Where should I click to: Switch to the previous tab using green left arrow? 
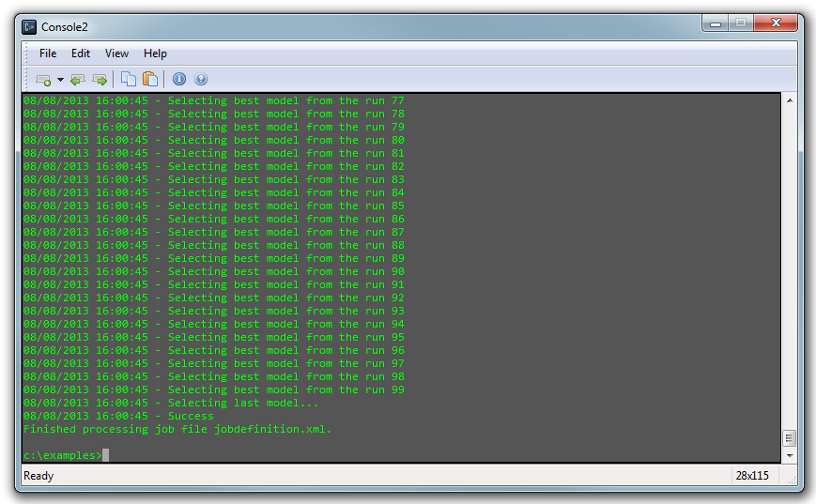[78, 80]
